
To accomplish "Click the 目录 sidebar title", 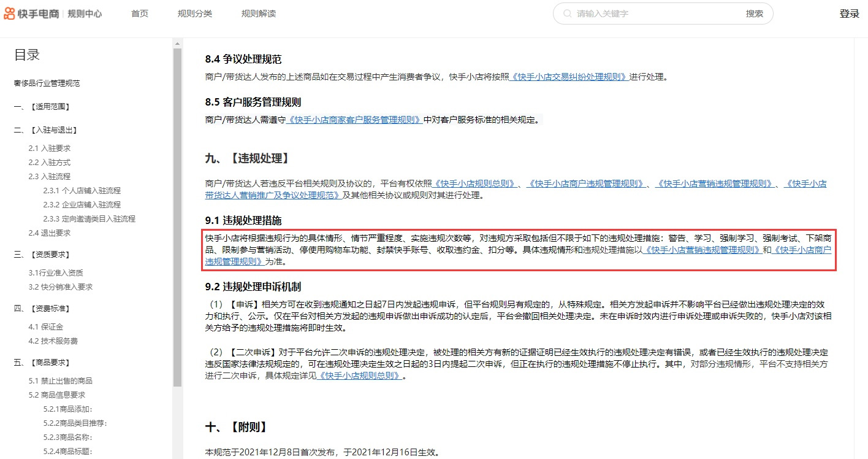I will click(x=27, y=55).
